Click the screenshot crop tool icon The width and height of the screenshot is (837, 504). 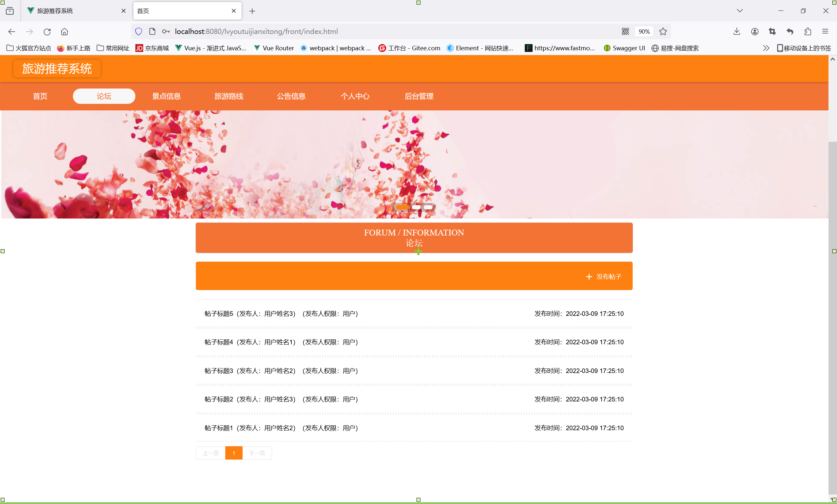(772, 32)
